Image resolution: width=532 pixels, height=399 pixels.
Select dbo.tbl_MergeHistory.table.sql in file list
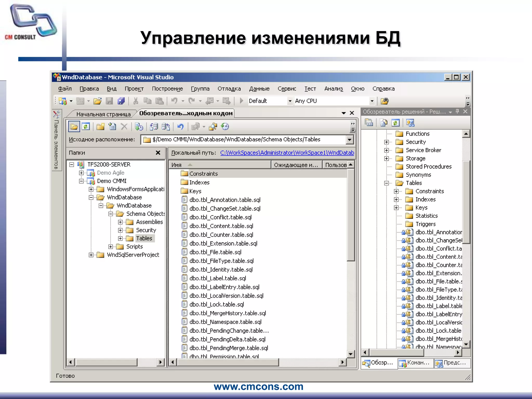click(228, 313)
